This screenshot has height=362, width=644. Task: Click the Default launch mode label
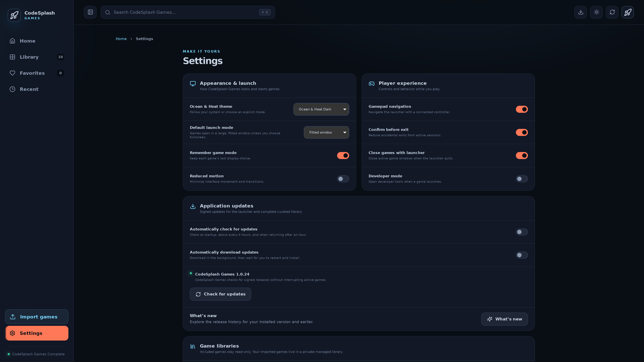click(211, 128)
